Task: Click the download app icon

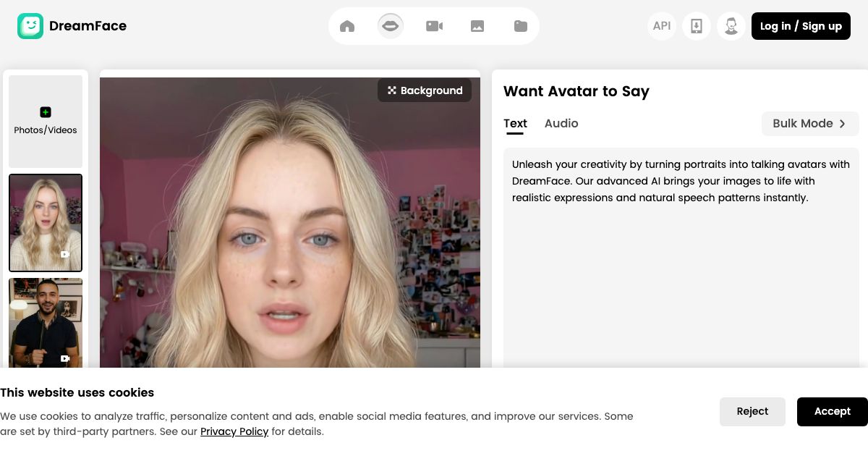Action: pos(696,26)
